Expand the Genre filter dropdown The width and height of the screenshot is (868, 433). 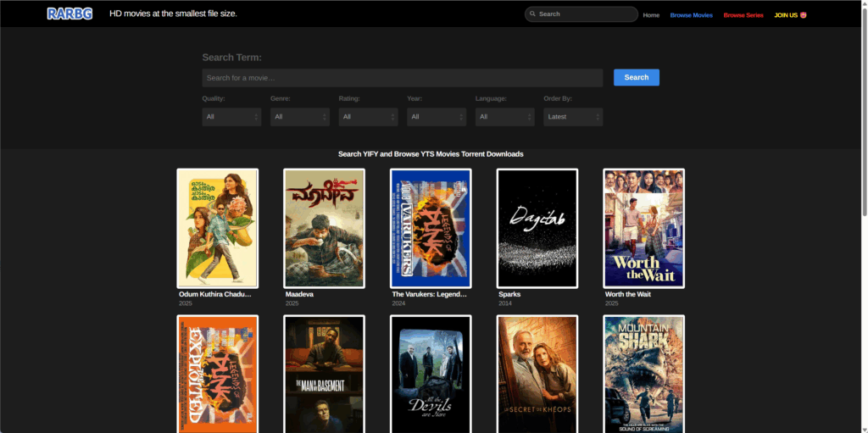[x=299, y=117]
